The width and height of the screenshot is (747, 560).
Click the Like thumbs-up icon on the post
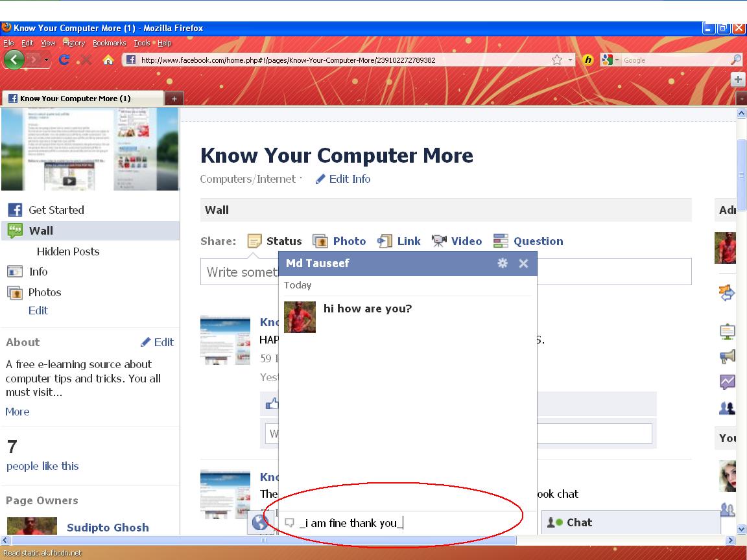pos(273,403)
